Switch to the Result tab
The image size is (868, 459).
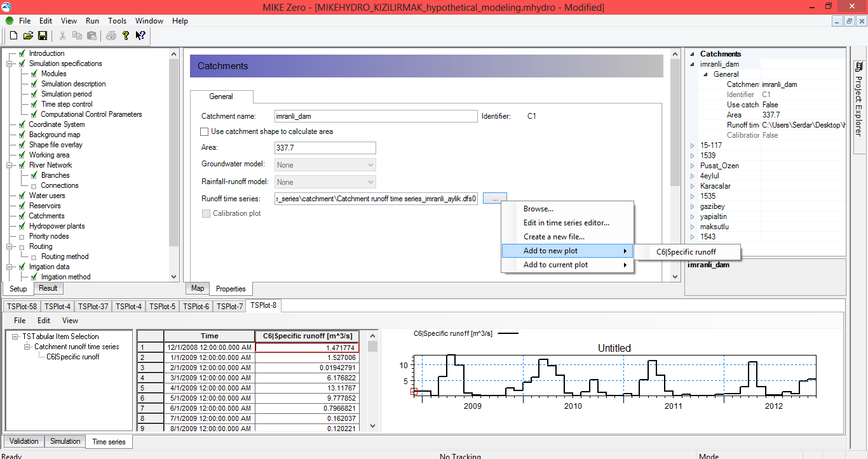click(48, 288)
